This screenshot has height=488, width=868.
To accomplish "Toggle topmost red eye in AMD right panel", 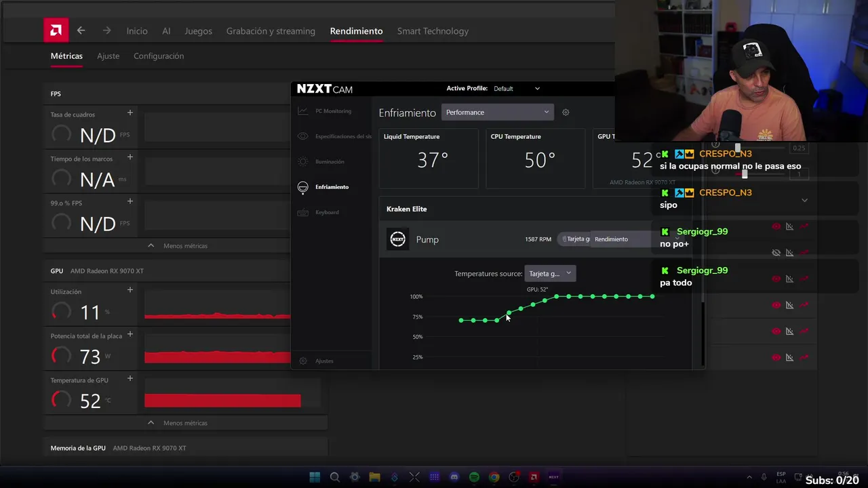I will [776, 226].
